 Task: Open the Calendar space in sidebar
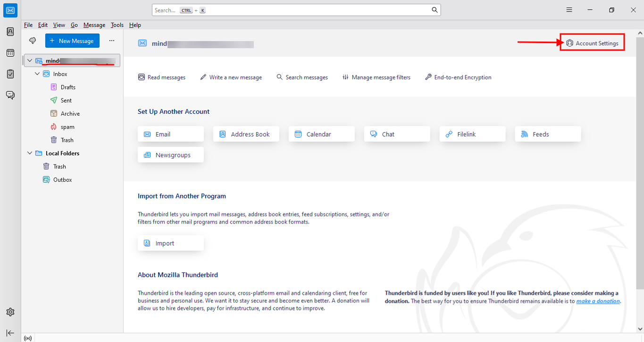tap(10, 53)
